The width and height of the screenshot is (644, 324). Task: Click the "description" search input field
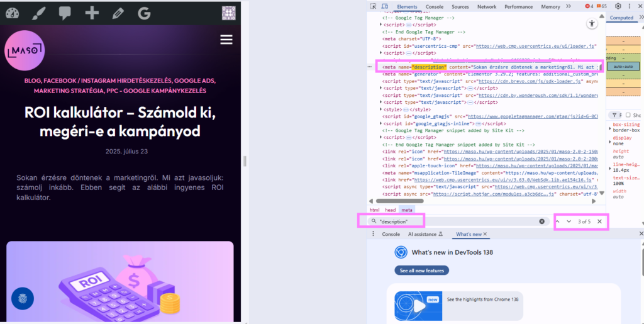458,221
